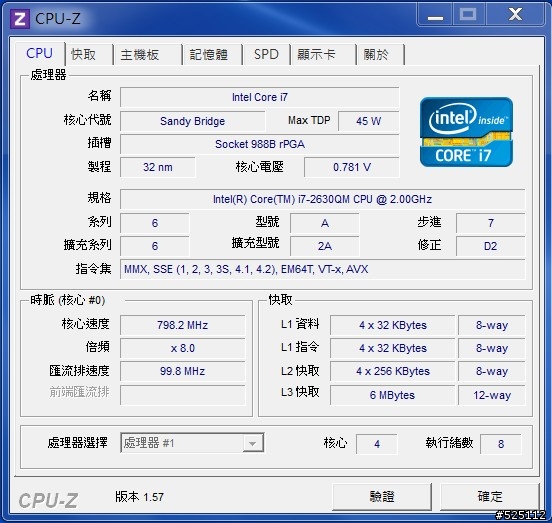Click the L3 快取 6 MBytes value
552x523 pixels.
point(393,395)
